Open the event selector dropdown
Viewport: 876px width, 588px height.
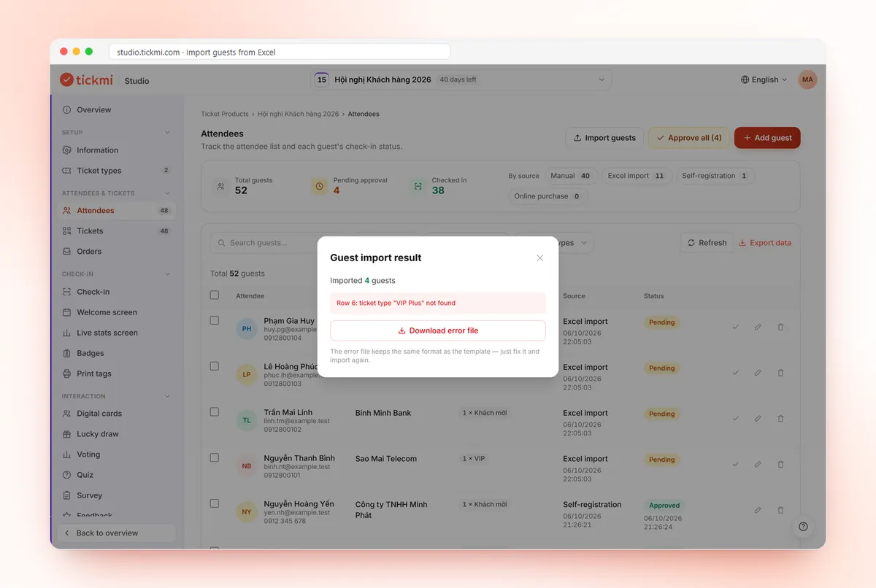click(x=461, y=80)
